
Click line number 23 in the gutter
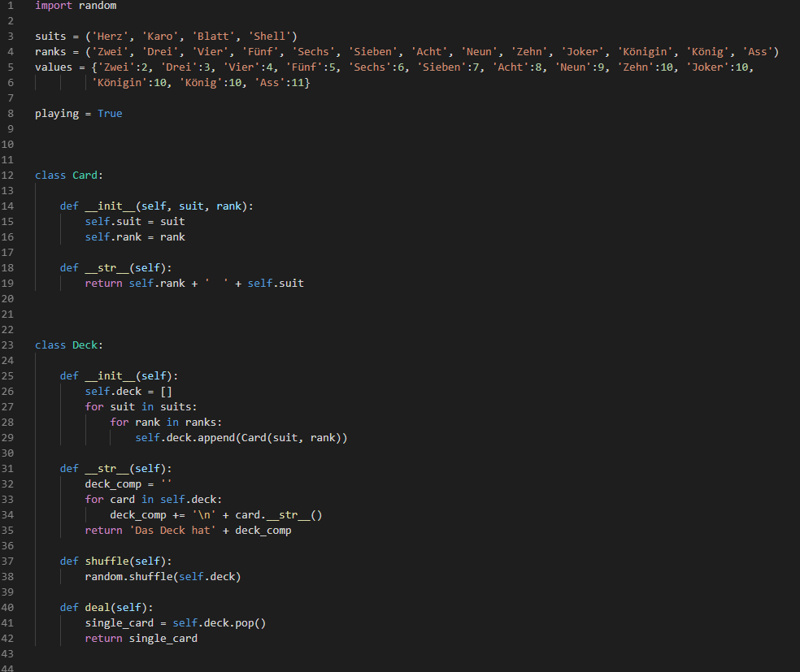pos(8,345)
